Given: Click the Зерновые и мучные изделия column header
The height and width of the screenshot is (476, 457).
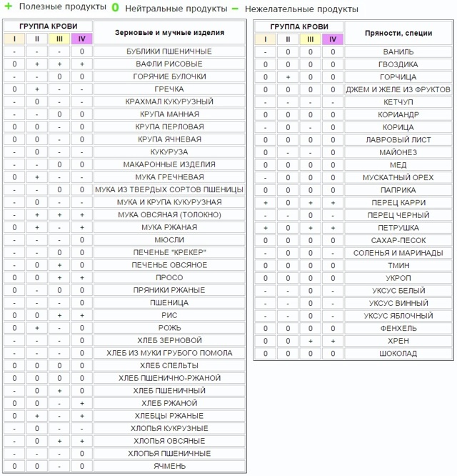Looking at the screenshot, I should point(169,32).
